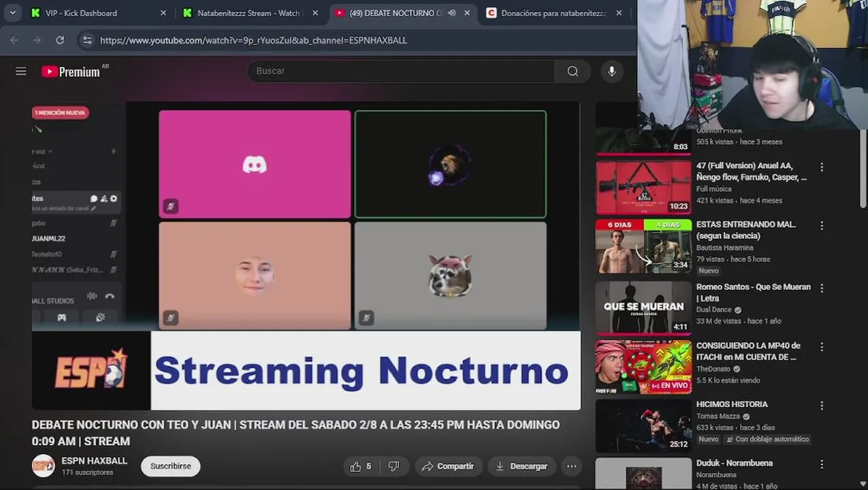Open options for 47 Full Version video
The image size is (868, 490).
point(822,167)
